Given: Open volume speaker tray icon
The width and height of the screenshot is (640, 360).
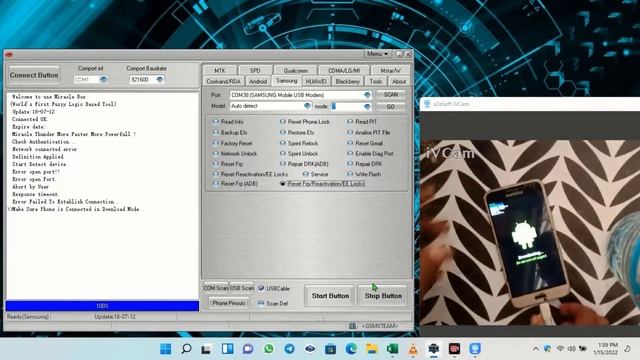Looking at the screenshot, I should tap(572, 349).
